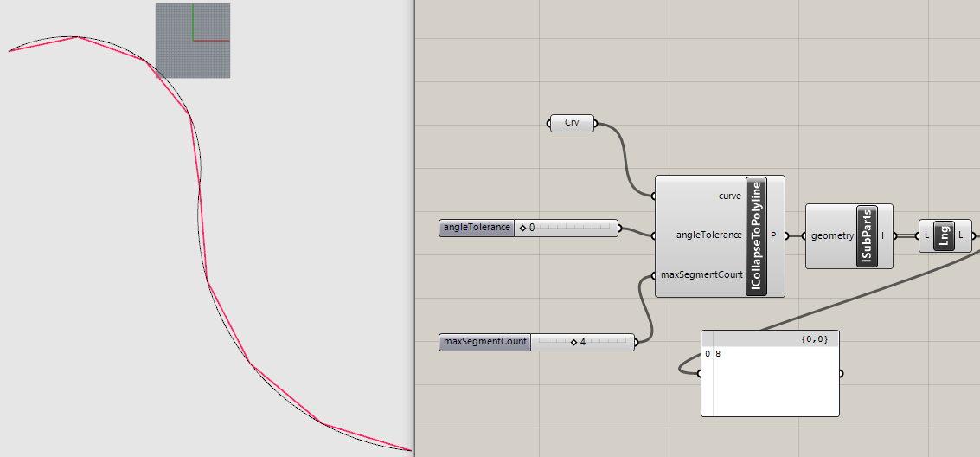
Task: Select the Lng component icon
Action: tap(944, 235)
